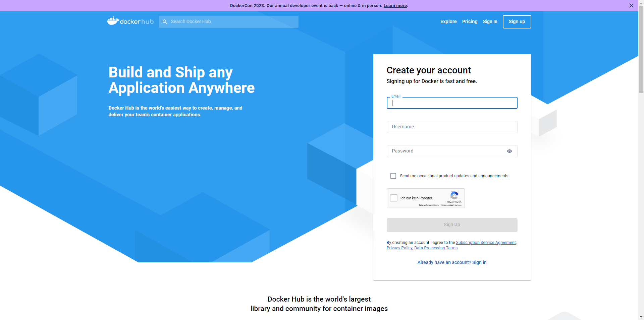This screenshot has width=644, height=320.
Task: Click the search magnifier icon
Action: coord(165,22)
